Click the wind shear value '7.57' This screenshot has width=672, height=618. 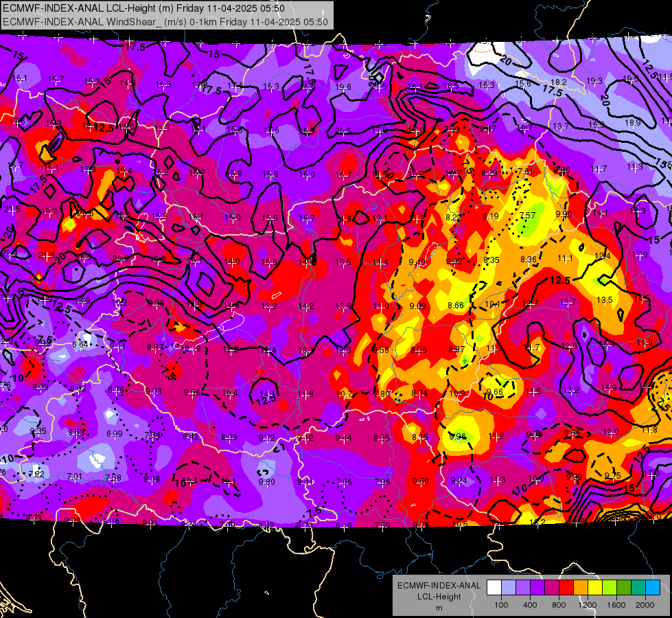(x=528, y=216)
